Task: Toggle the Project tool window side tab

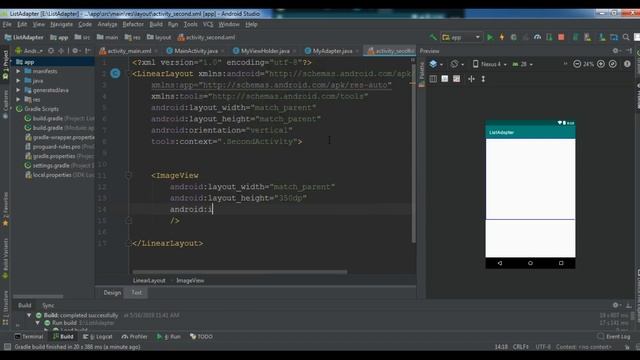Action: click(5, 65)
